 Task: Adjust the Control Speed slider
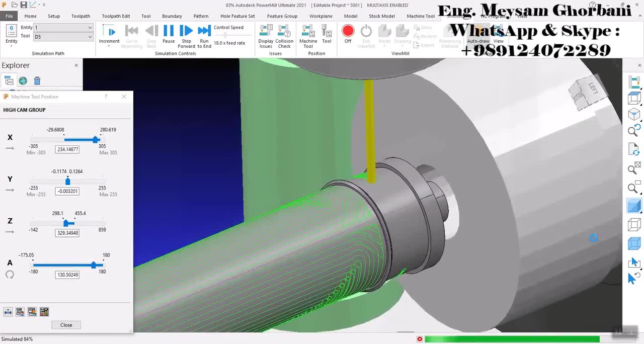pos(225,35)
